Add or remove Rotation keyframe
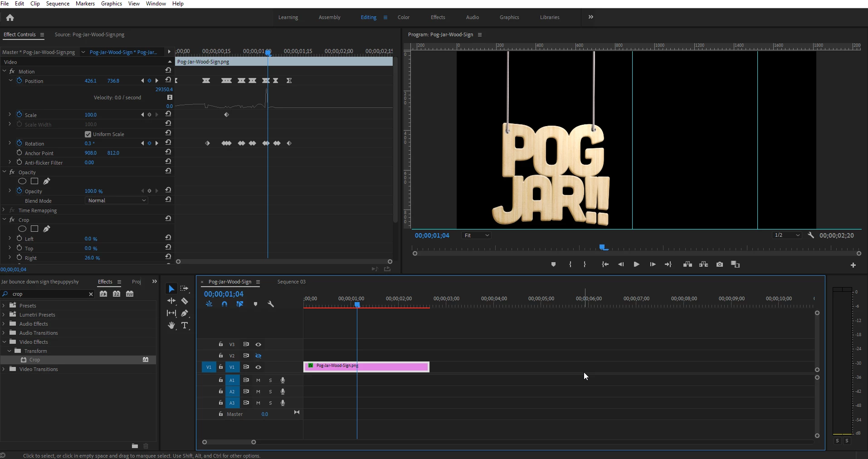The image size is (868, 459). pyautogui.click(x=149, y=143)
